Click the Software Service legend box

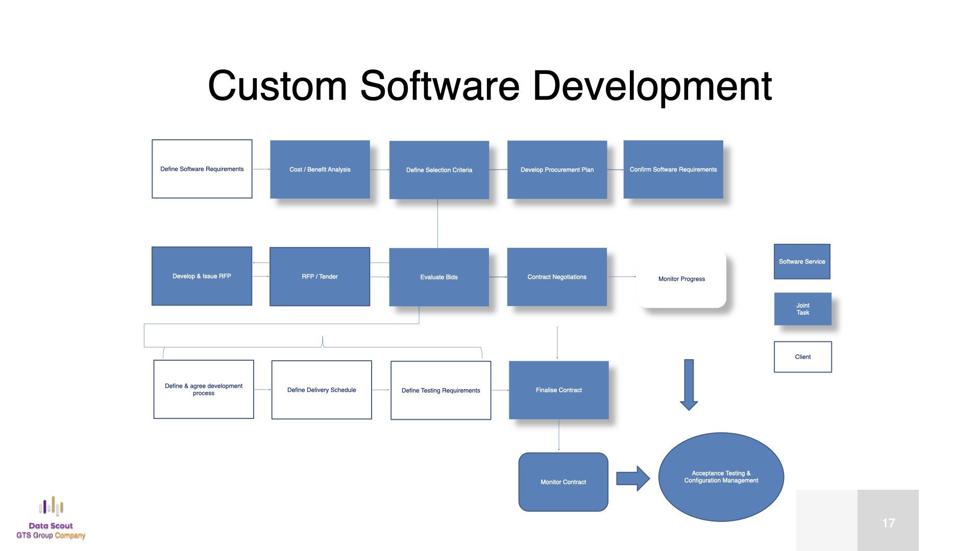coord(802,262)
